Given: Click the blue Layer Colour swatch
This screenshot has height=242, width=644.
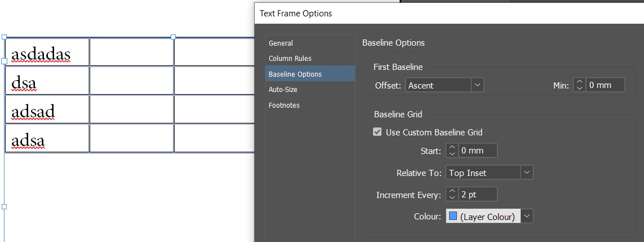Looking at the screenshot, I should [453, 216].
